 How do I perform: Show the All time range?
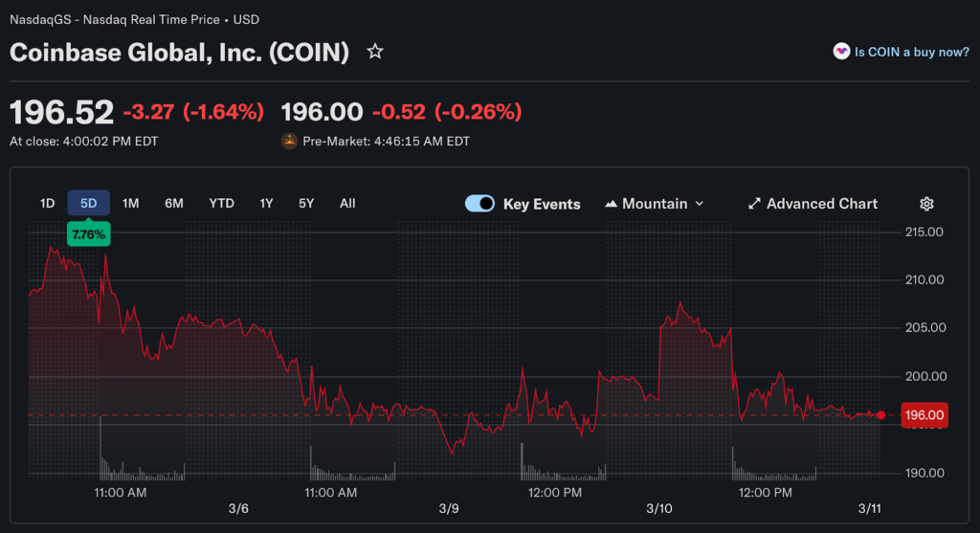click(347, 203)
